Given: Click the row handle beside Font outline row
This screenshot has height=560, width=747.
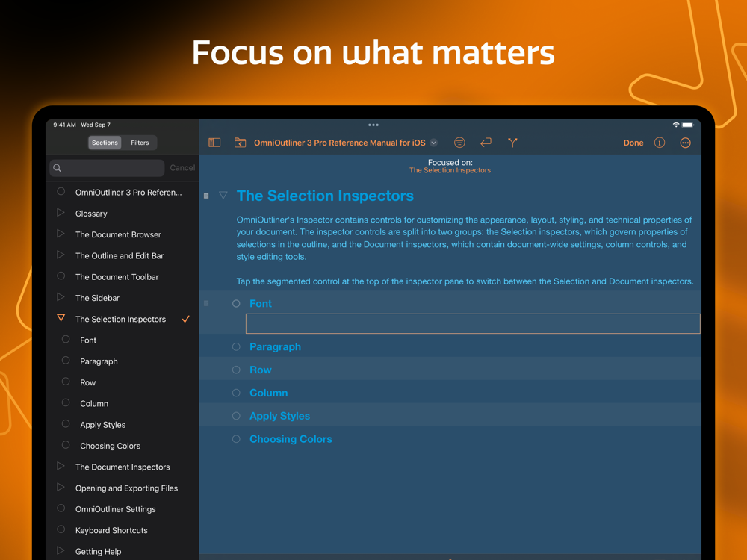Looking at the screenshot, I should point(206,303).
